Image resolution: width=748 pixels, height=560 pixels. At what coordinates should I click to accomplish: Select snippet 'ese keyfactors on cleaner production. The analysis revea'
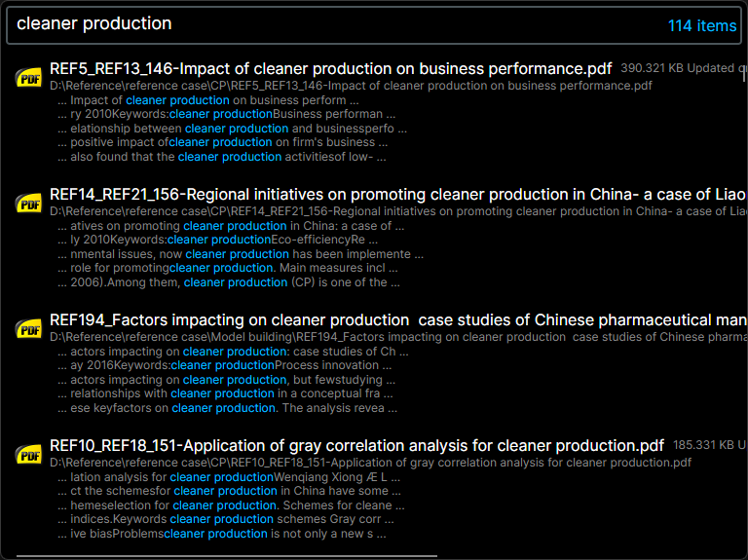pyautogui.click(x=227, y=408)
